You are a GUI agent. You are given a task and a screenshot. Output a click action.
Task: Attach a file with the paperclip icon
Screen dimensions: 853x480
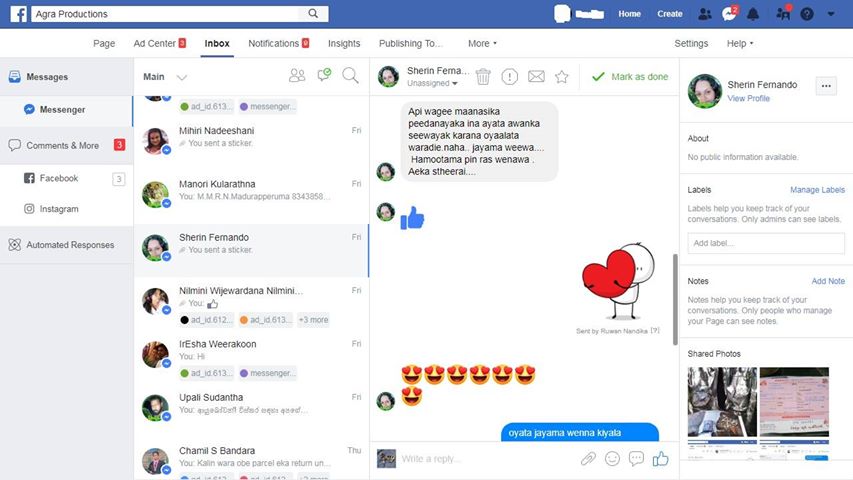[x=588, y=459]
